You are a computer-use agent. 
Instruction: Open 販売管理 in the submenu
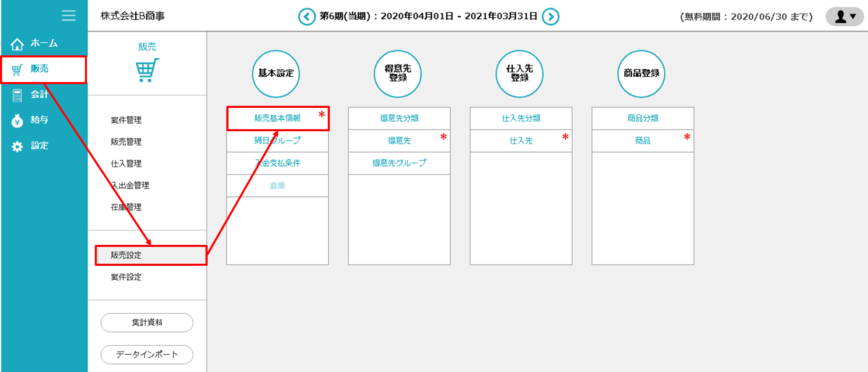coord(126,142)
